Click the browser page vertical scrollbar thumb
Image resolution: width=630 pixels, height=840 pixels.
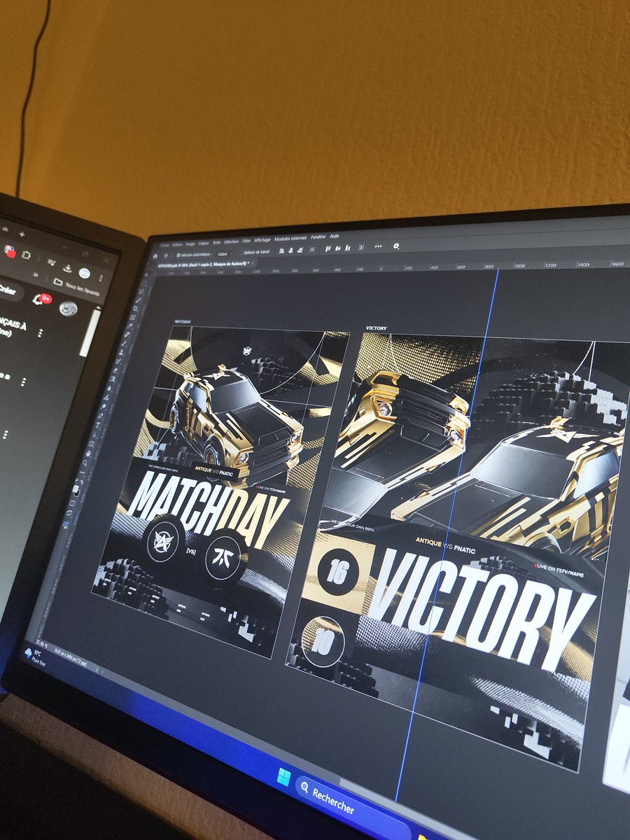tap(90, 332)
